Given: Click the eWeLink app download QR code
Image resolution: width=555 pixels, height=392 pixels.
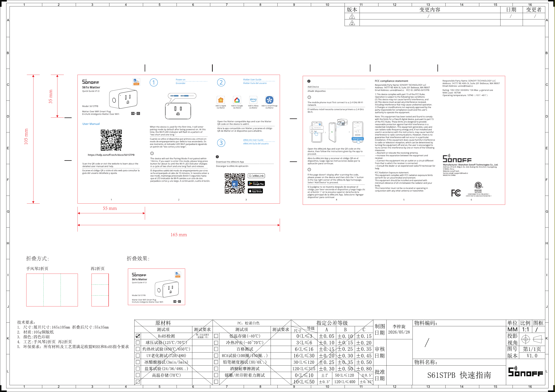Looking at the screenshot, I should pyautogui.click(x=235, y=183).
